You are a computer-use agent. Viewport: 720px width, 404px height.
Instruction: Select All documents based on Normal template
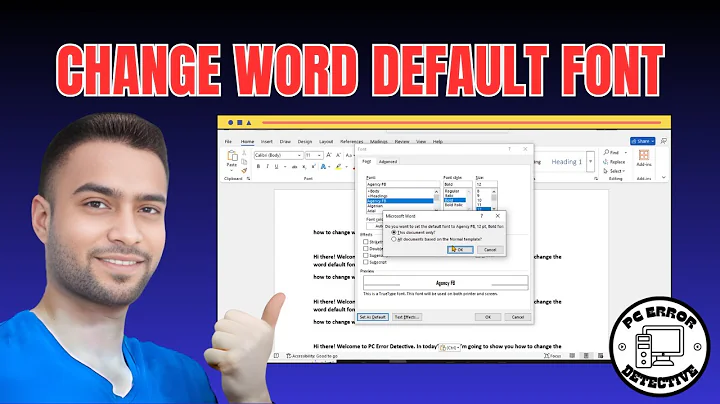point(394,239)
